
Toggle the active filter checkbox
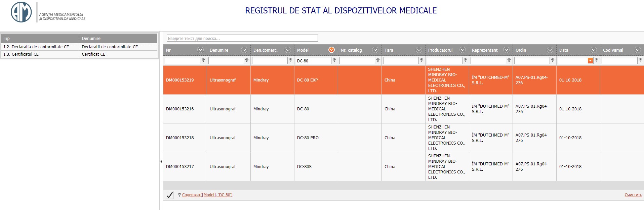coord(170,195)
